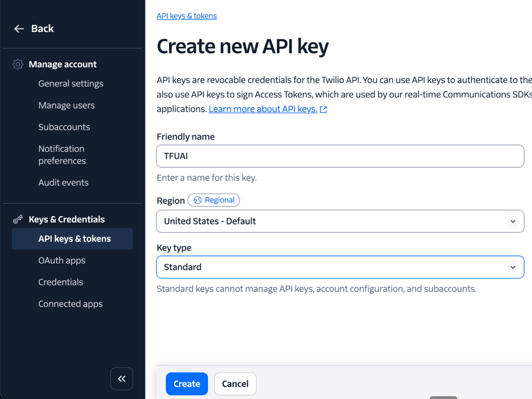Follow the API keys & tokens breadcrumb link
Image resolution: width=532 pixels, height=399 pixels.
tap(187, 16)
